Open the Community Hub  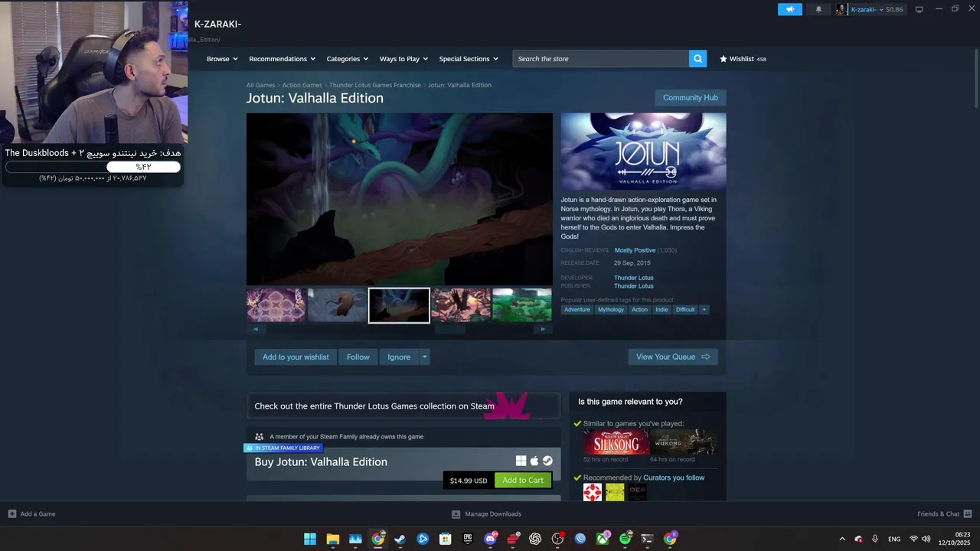(690, 97)
